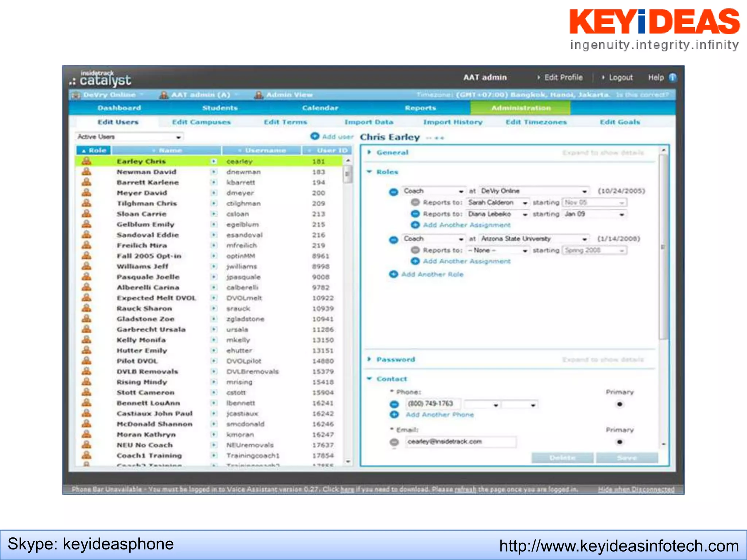This screenshot has width=747, height=560.
Task: Click the user role icon for Moran Kathryn
Action: pos(86,434)
